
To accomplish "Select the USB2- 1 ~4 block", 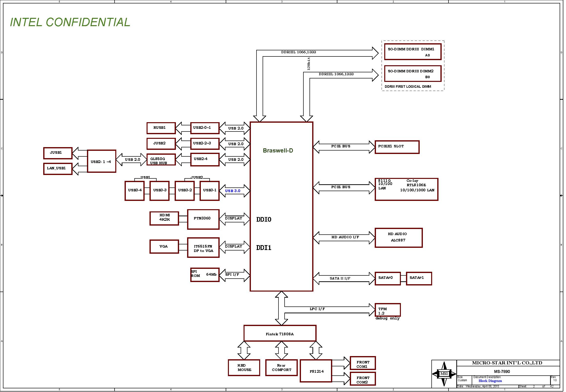I will click(102, 161).
